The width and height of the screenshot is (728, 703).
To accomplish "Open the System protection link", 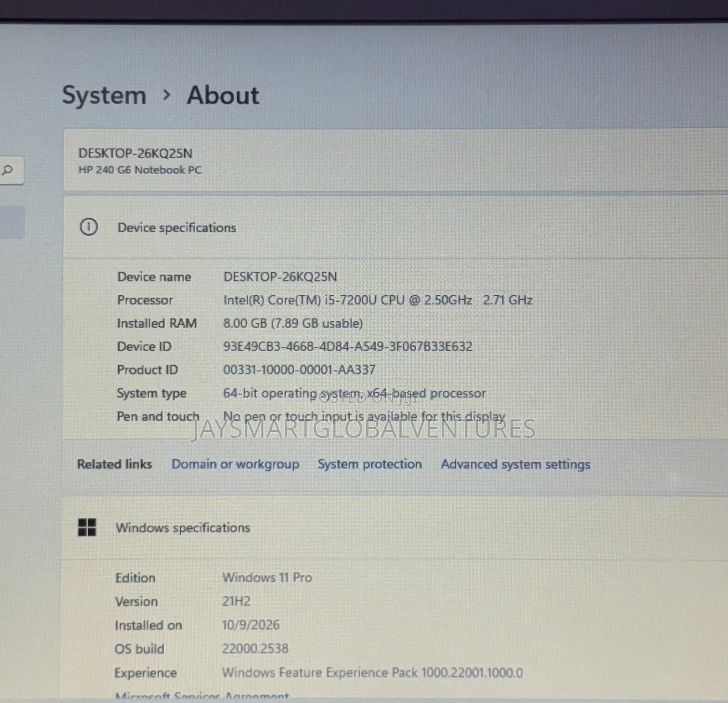I will [369, 464].
